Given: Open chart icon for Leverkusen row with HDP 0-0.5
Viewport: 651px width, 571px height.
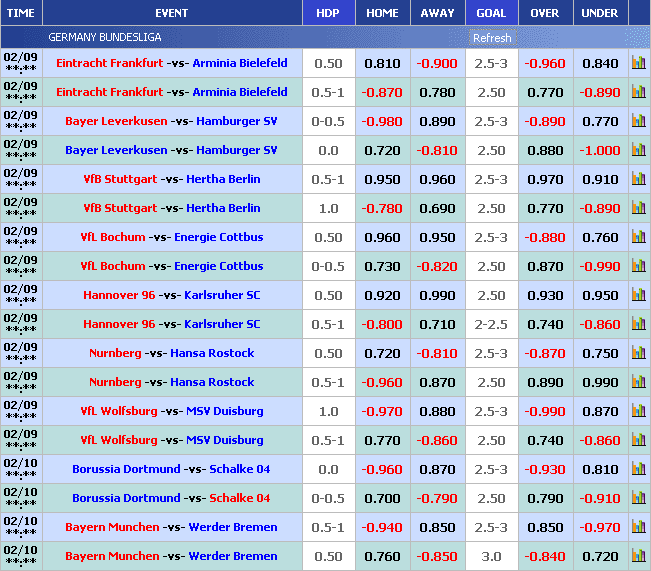Looking at the screenshot, I should pyautogui.click(x=639, y=121).
